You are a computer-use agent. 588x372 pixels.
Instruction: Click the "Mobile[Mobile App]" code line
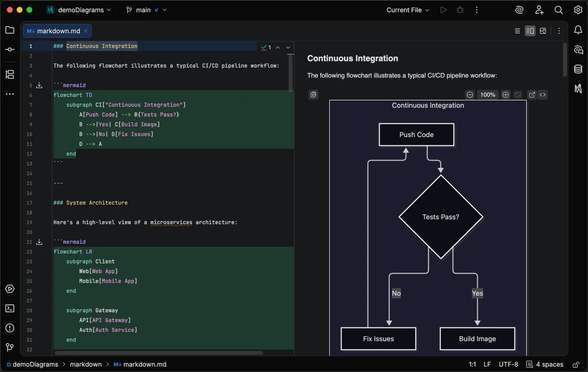pyautogui.click(x=108, y=281)
